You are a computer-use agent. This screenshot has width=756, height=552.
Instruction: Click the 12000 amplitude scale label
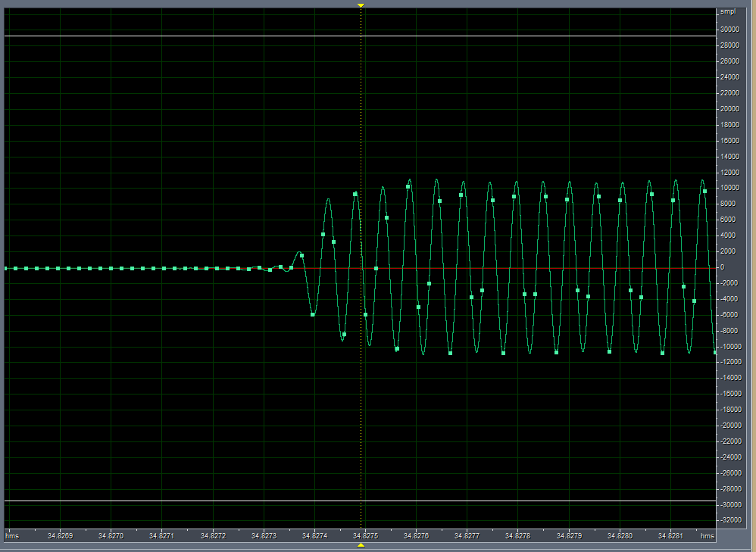click(x=729, y=173)
